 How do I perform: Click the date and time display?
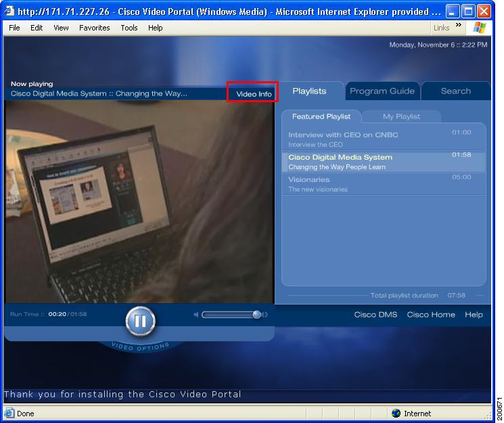click(x=438, y=45)
